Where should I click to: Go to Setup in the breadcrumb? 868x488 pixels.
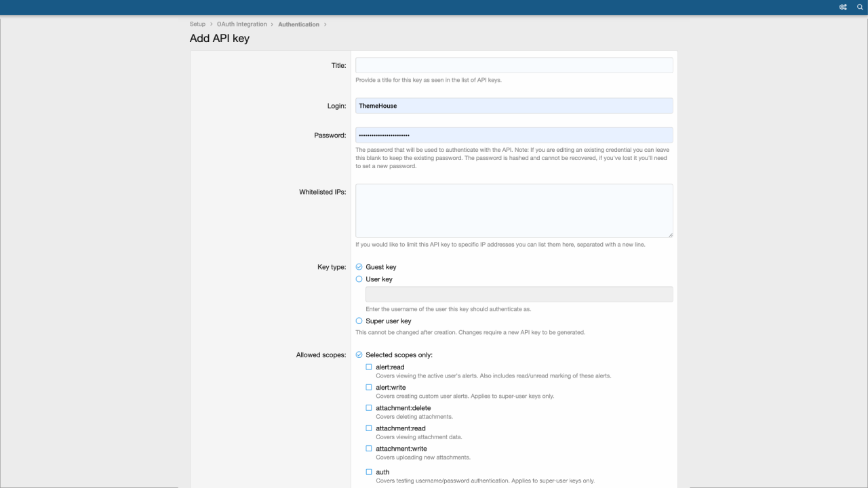click(x=197, y=24)
